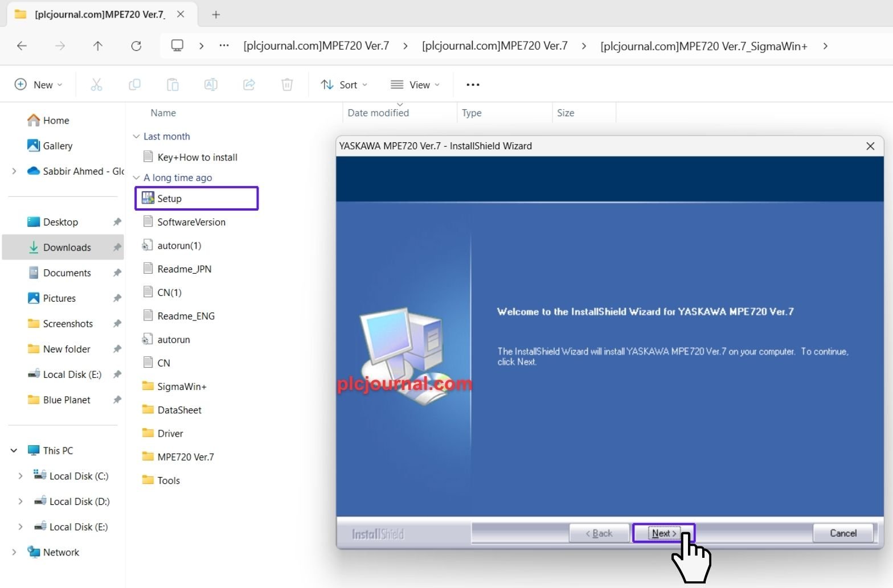The height and width of the screenshot is (588, 893).
Task: Open the Sort dropdown menu
Action: tap(344, 85)
